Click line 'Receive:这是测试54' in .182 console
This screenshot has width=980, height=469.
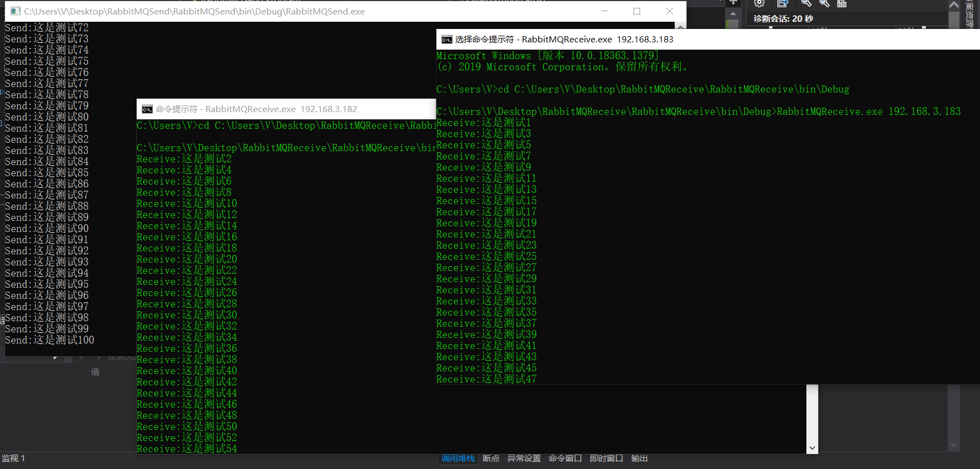tap(187, 449)
